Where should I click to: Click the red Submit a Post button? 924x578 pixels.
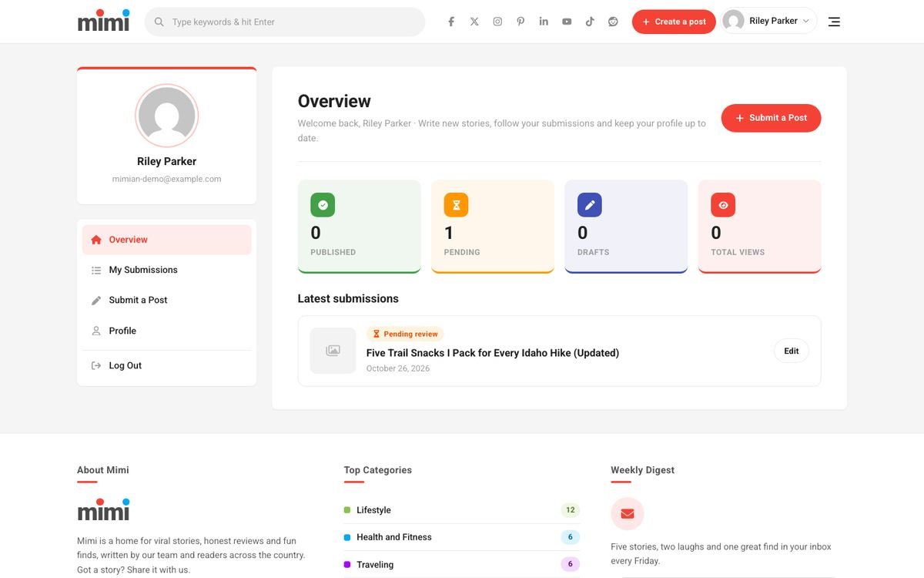click(x=771, y=118)
